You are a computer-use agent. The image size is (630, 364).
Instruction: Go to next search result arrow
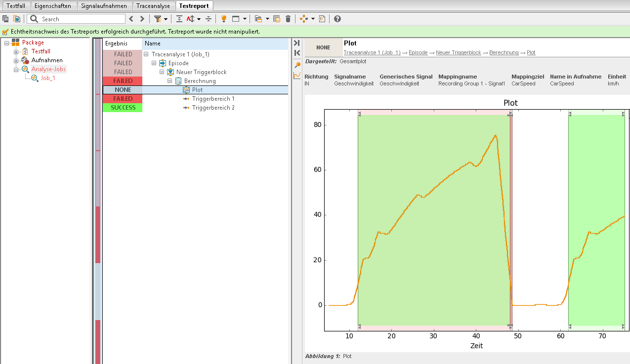click(x=142, y=19)
